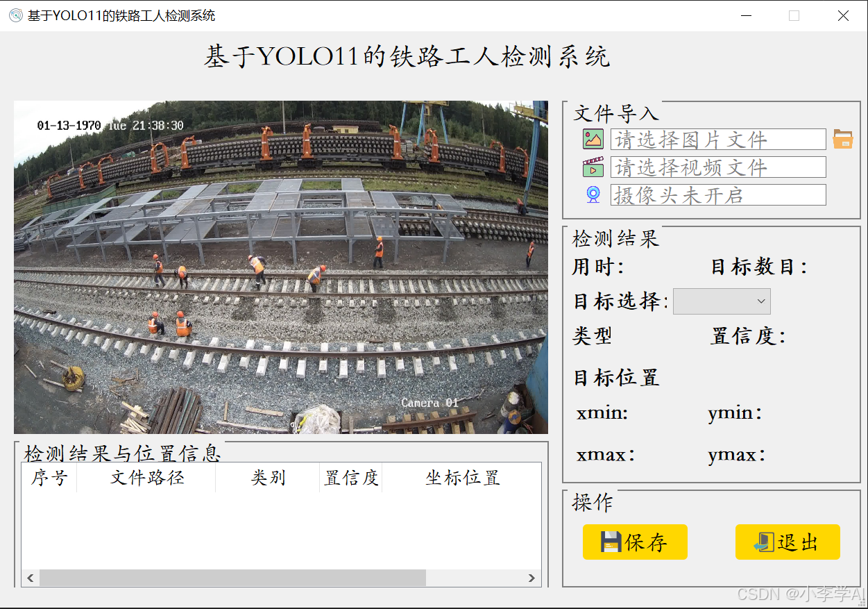Click the 请选择视频文件 input field
Viewport: 868px width, 609px height.
718,167
